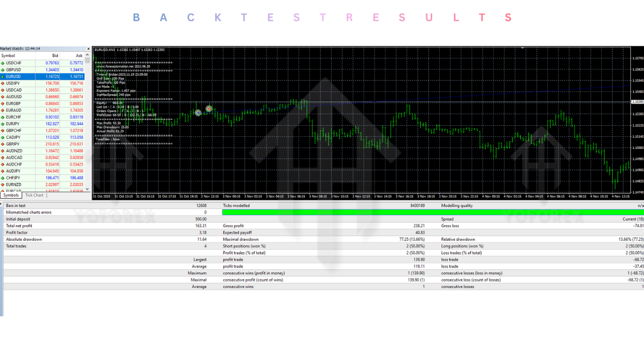Select the buy trade marker on the chart
The height and width of the screenshot is (362, 644).
pos(198,113)
